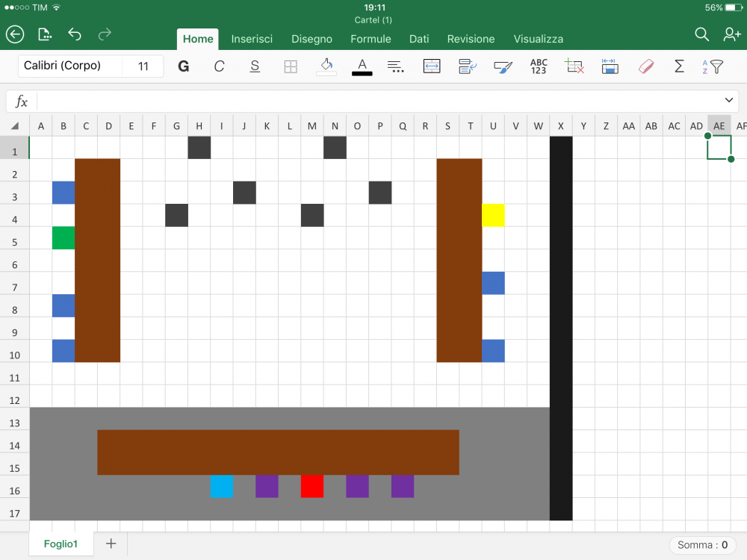The image size is (747, 560).
Task: Open the share people icon
Action: pos(732,34)
